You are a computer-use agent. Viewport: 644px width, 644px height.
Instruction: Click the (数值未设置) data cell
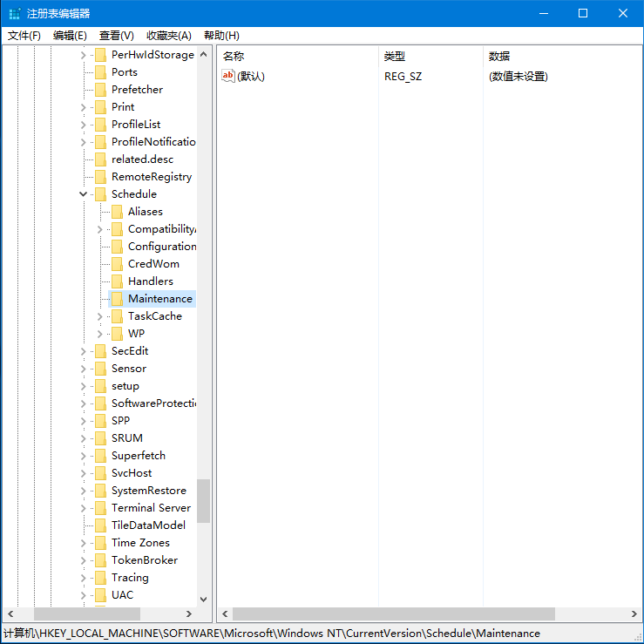[x=519, y=77]
